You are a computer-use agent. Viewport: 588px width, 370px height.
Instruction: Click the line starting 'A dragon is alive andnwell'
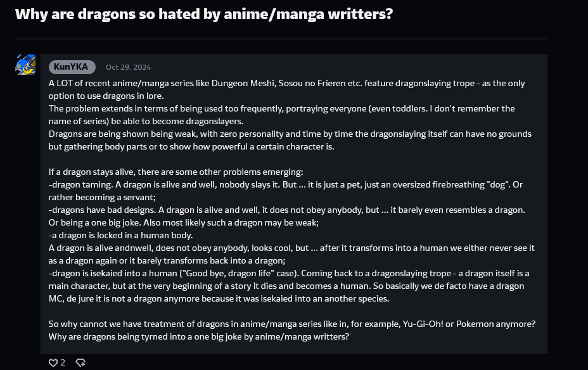point(291,248)
